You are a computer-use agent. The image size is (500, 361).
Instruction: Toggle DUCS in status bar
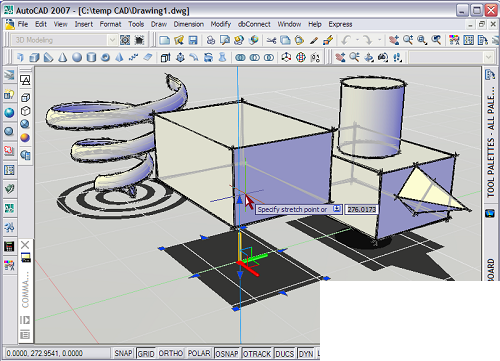pos(285,353)
